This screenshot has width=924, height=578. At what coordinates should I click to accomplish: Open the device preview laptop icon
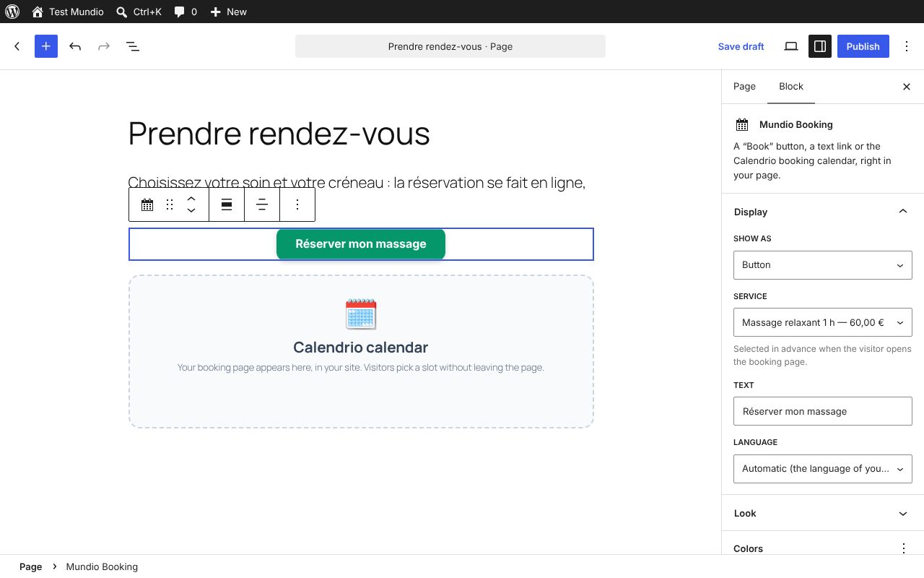point(791,46)
